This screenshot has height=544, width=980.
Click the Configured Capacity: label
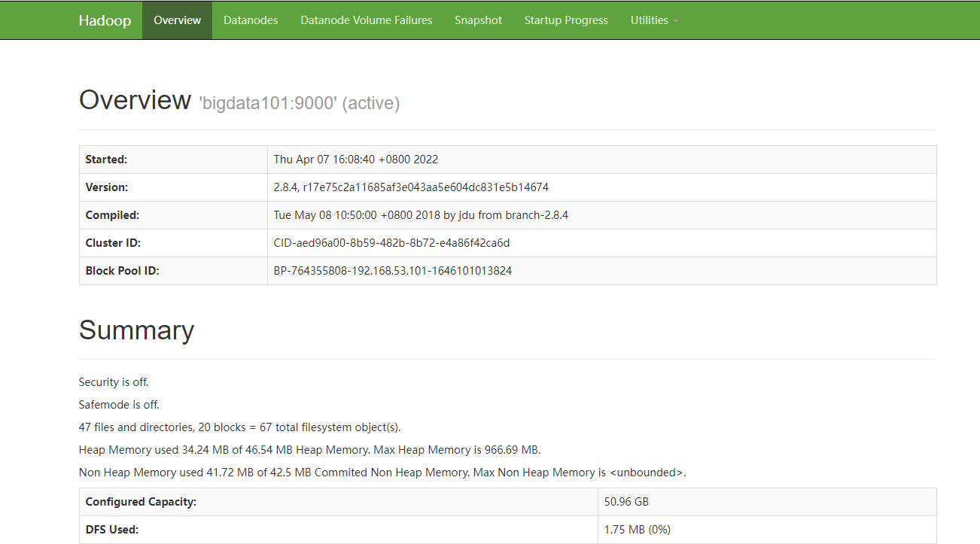click(x=141, y=502)
